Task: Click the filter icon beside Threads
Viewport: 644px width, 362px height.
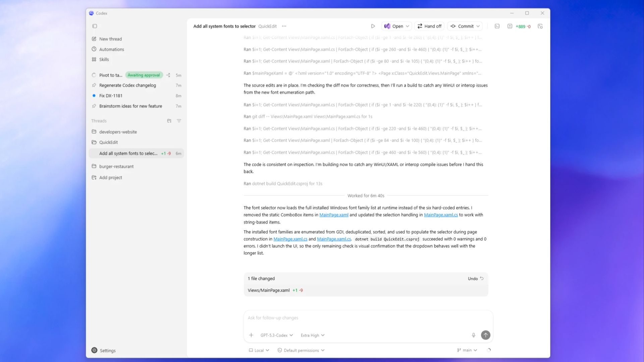Action: click(179, 121)
